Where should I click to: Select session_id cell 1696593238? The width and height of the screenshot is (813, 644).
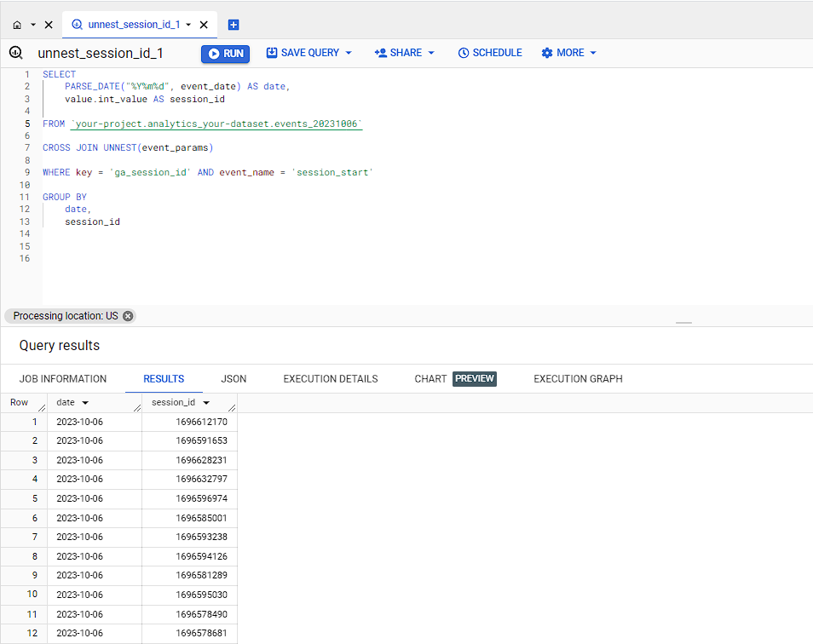(x=189, y=538)
